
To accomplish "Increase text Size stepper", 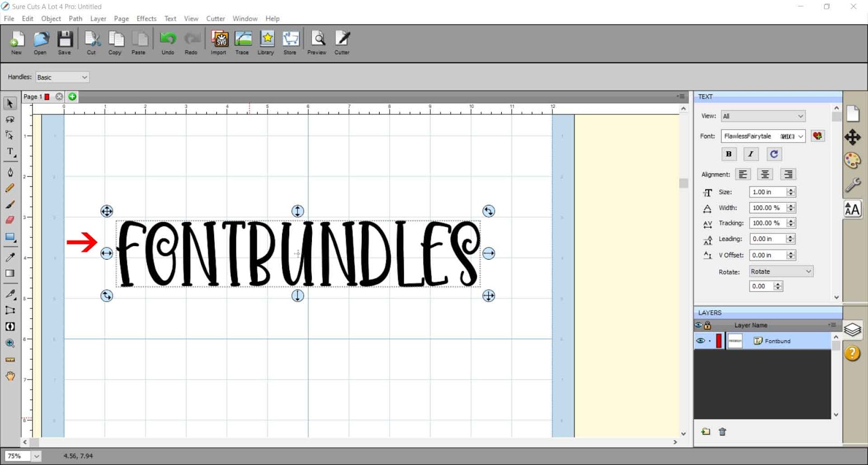I will tap(791, 190).
